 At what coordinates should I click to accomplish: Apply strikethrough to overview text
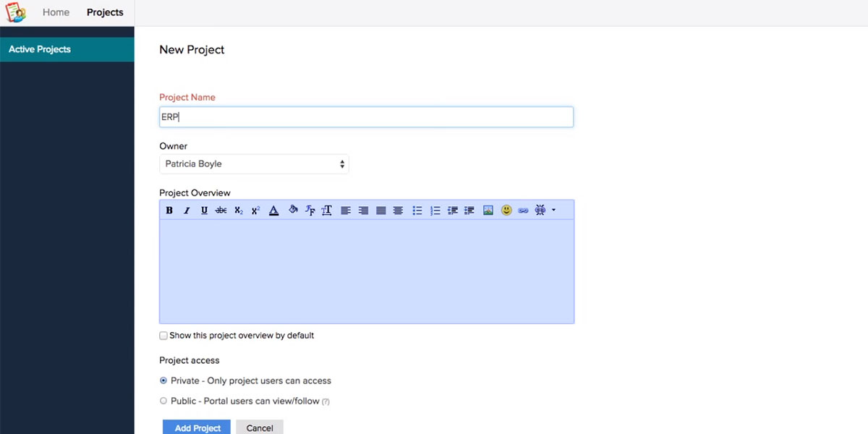point(221,210)
